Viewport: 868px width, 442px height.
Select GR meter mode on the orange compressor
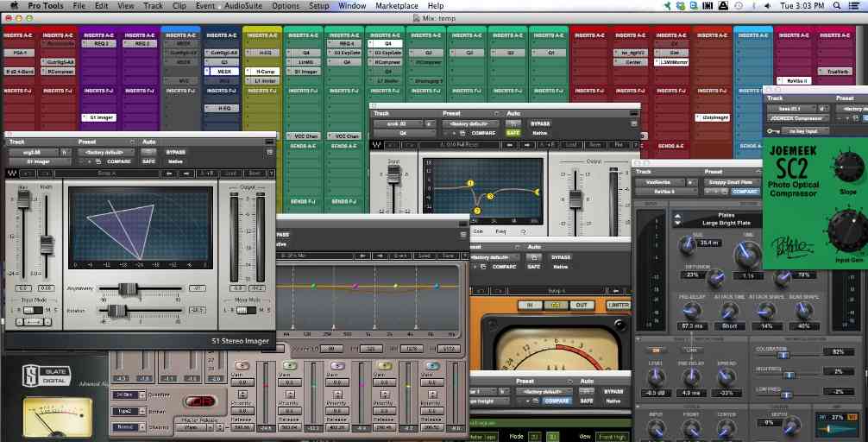[555, 306]
